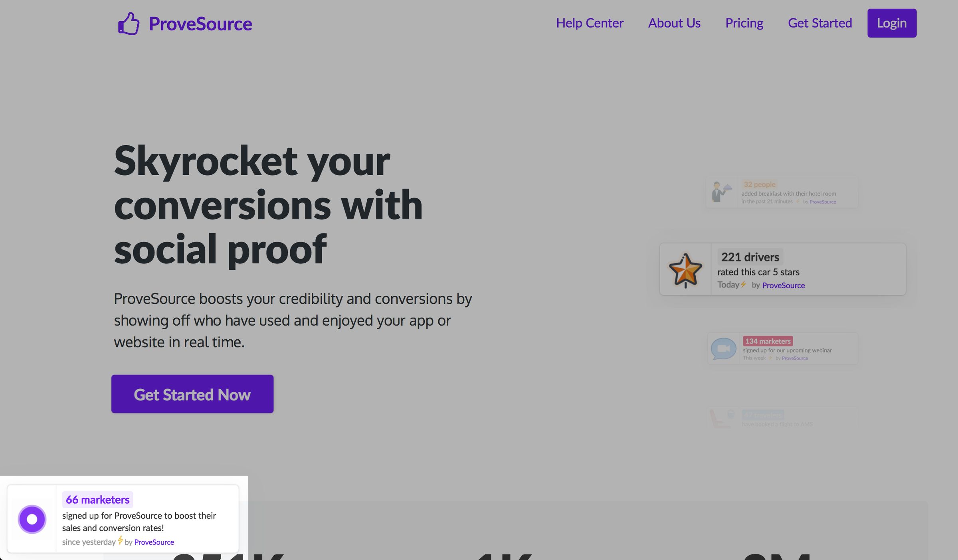Screen dimensions: 958x560
Task: Click the lightning bolt beside Today in drivers popup
Action: tap(744, 285)
